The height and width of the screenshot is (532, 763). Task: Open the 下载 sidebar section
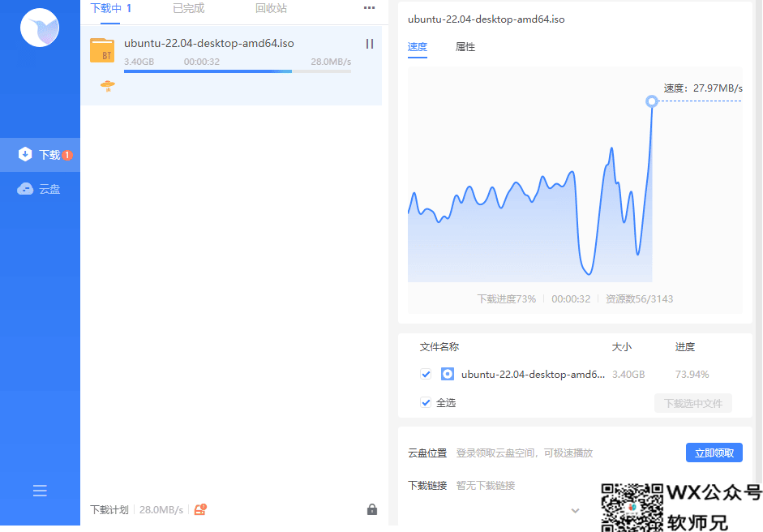40,155
